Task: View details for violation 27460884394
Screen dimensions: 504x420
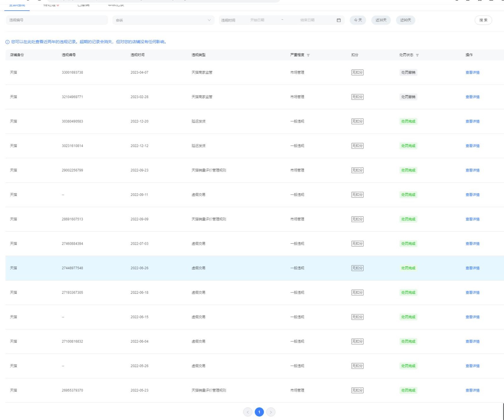Action: (472, 244)
